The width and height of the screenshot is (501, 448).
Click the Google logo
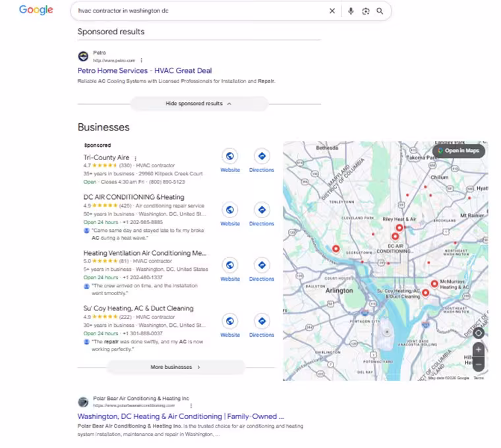36,10
